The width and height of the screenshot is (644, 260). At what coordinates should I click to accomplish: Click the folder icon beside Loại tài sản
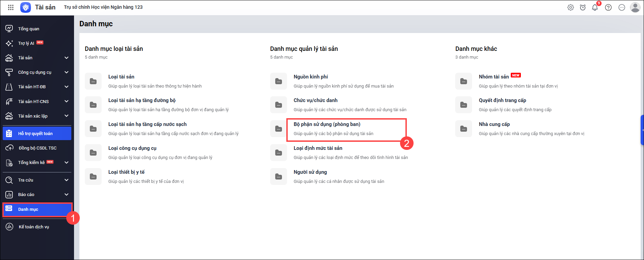click(x=93, y=81)
